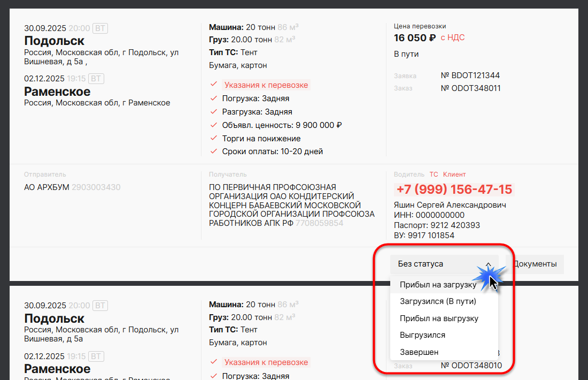Click request number BDOT121344
This screenshot has width=588, height=380.
pyautogui.click(x=470, y=75)
